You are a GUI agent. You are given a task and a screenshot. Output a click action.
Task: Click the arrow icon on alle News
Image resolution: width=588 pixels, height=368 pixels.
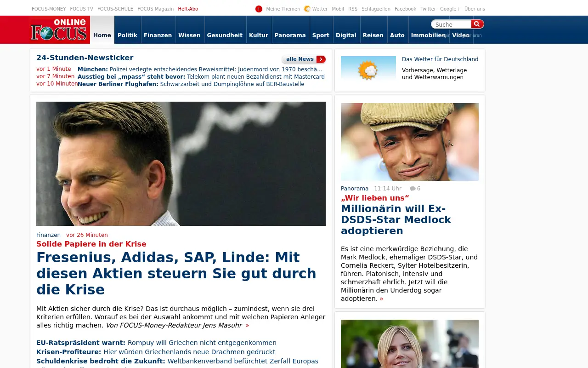pyautogui.click(x=321, y=59)
